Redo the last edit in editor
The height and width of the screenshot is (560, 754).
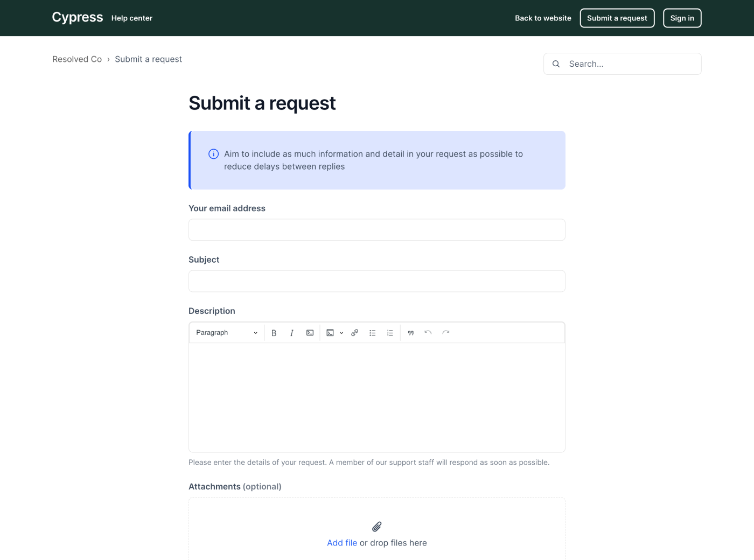point(446,333)
